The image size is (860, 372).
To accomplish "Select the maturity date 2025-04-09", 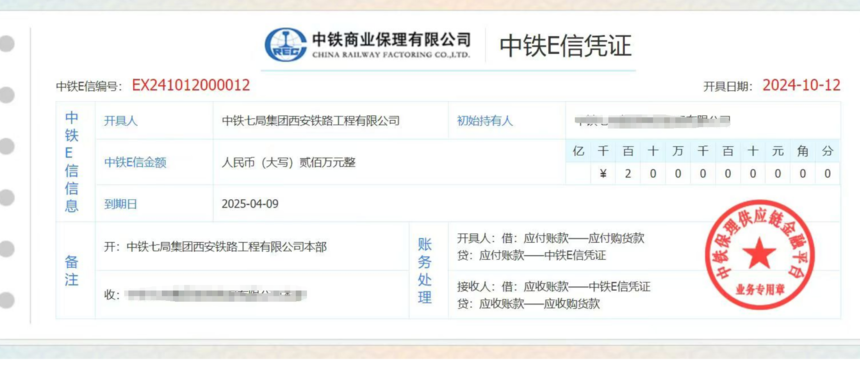I will tap(250, 204).
